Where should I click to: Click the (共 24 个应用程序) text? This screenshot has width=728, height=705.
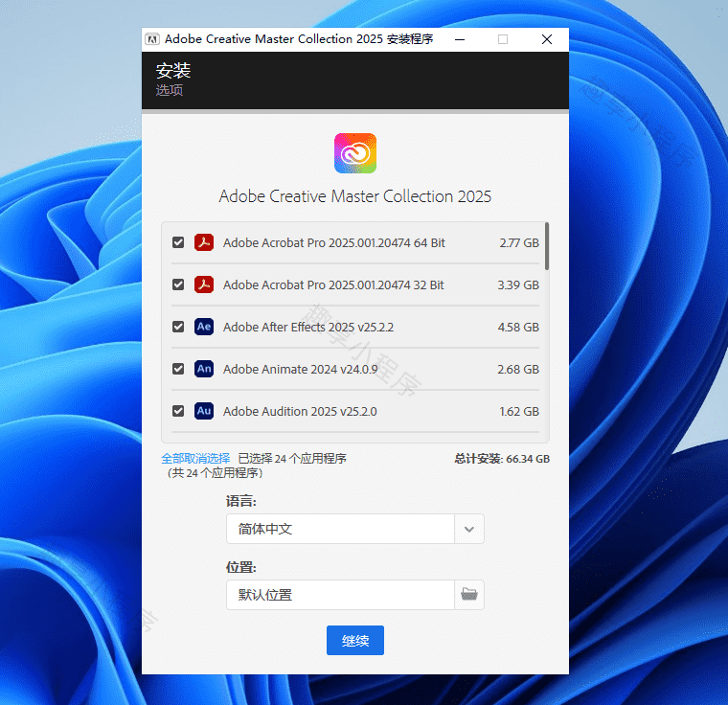pos(215,473)
